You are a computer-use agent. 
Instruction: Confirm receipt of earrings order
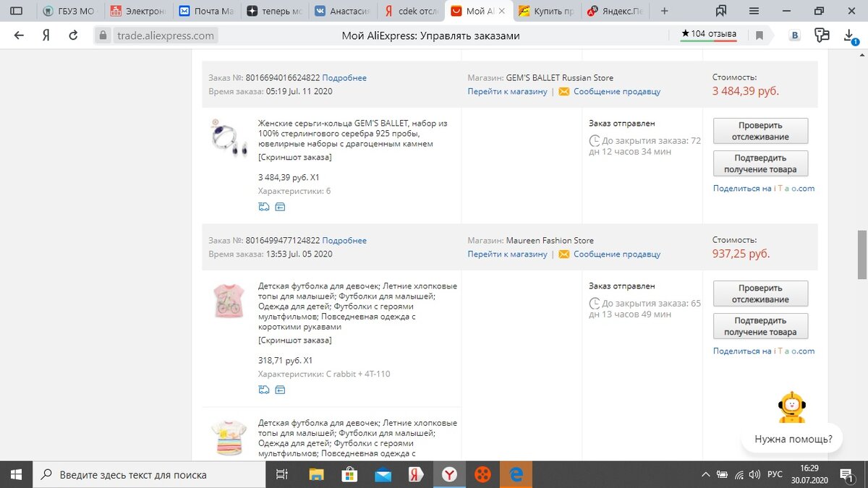tap(760, 163)
